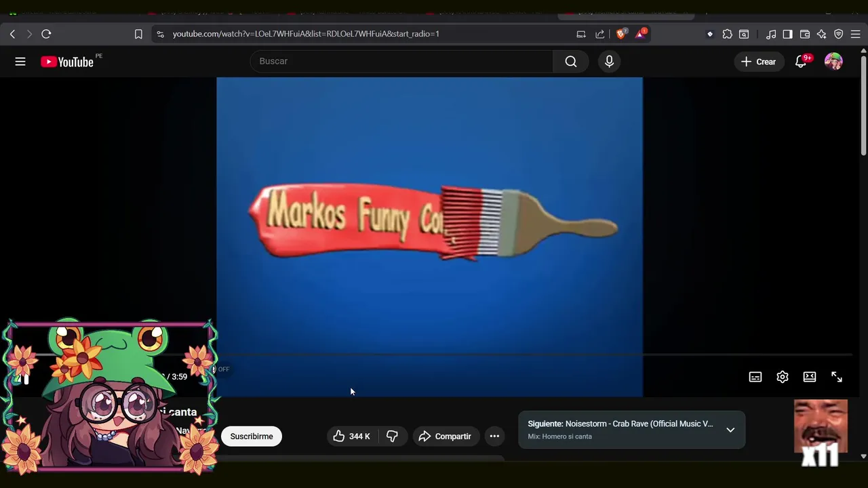
Task: Open Brave Shields lion icon
Action: [x=621, y=34]
